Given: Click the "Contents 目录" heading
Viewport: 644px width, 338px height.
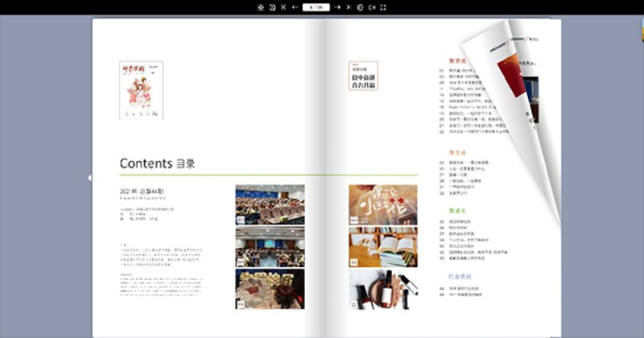Looking at the screenshot, I should [x=157, y=163].
